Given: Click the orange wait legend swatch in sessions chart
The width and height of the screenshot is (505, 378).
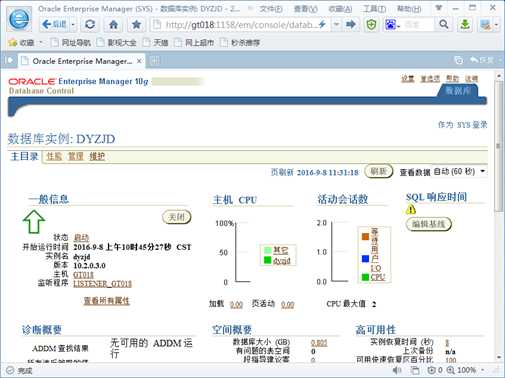Looking at the screenshot, I should click(x=365, y=237).
